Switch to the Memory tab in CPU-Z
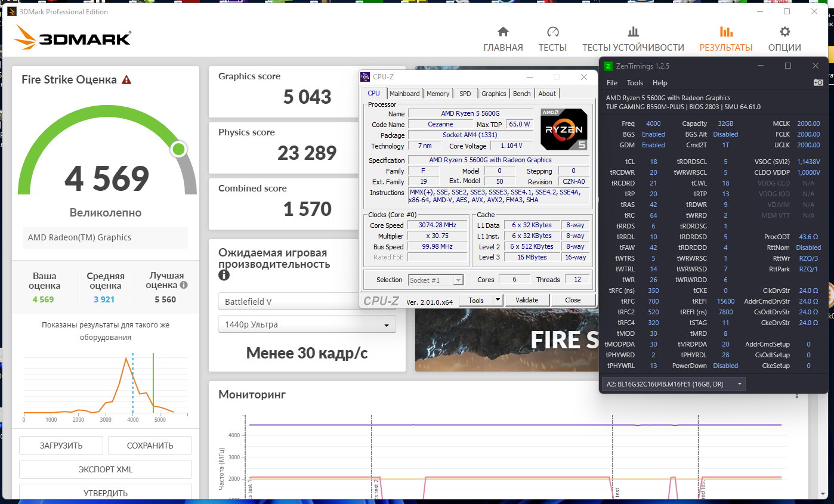This screenshot has height=504, width=834. 438,94
